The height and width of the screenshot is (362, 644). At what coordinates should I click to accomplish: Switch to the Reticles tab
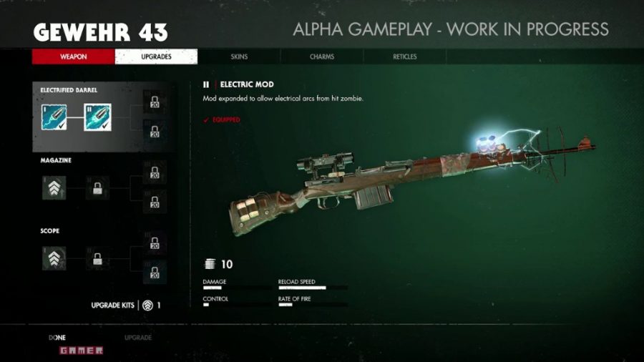pos(404,57)
